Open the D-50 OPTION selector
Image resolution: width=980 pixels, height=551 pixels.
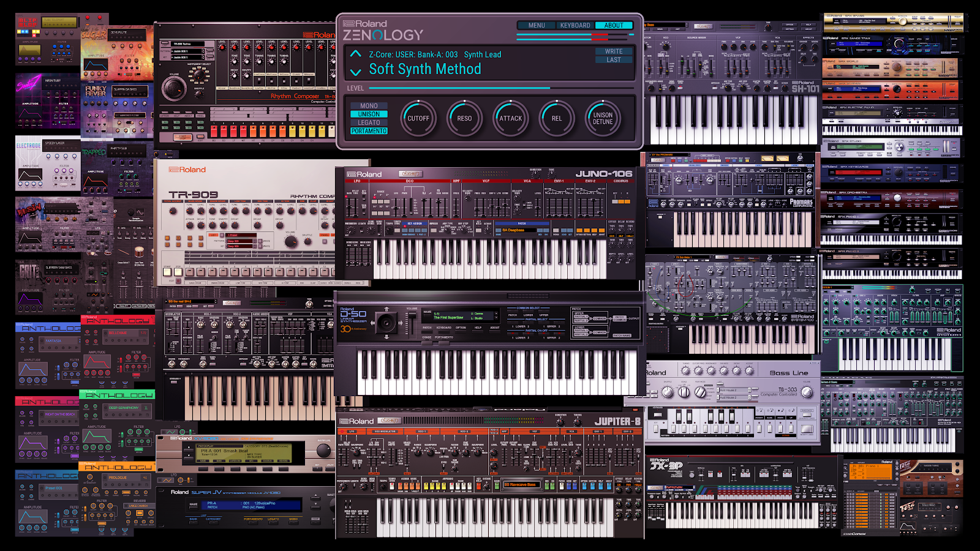459,331
